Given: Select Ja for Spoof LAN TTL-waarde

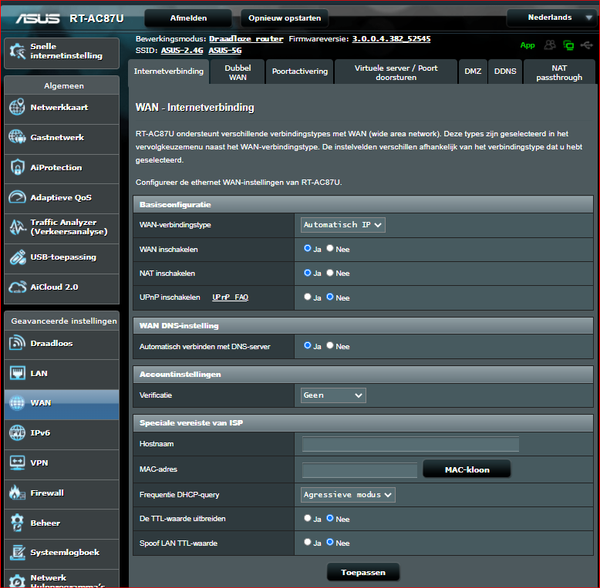Looking at the screenshot, I should 307,542.
